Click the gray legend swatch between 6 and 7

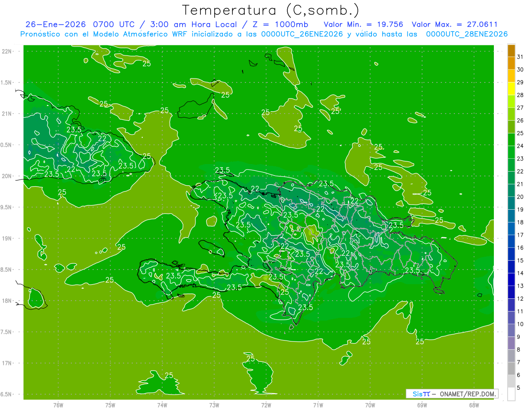pos(511,369)
